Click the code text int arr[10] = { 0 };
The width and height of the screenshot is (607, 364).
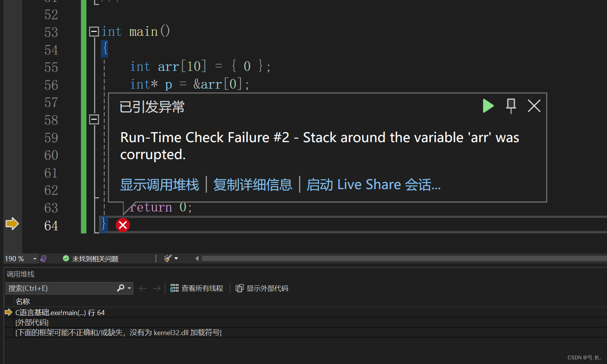point(200,66)
